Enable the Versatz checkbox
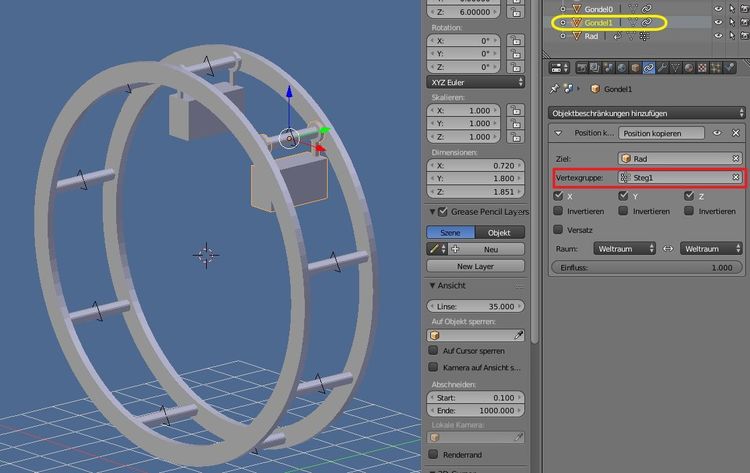 pos(558,230)
